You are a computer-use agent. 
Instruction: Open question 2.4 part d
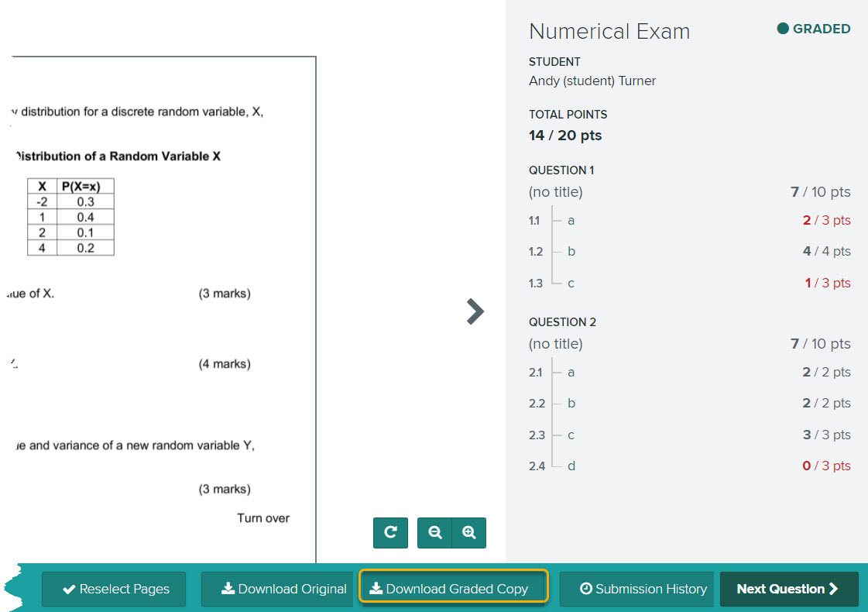pyautogui.click(x=571, y=466)
